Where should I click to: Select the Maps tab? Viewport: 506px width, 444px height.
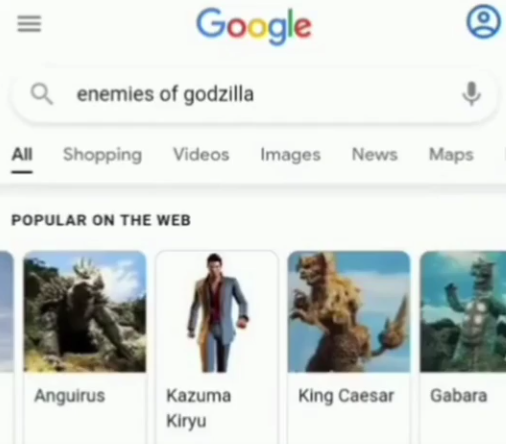451,155
